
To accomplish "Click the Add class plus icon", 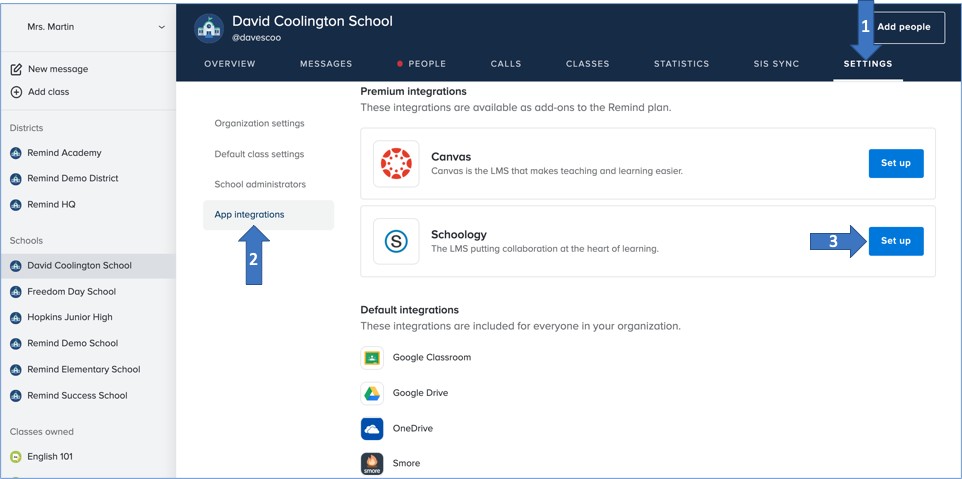I will [x=17, y=92].
